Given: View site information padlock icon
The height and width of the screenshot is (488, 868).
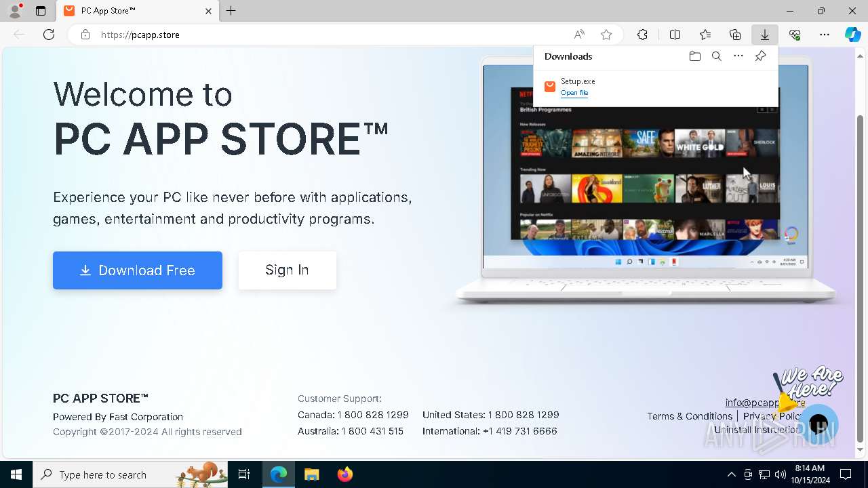Looking at the screenshot, I should 85,35.
